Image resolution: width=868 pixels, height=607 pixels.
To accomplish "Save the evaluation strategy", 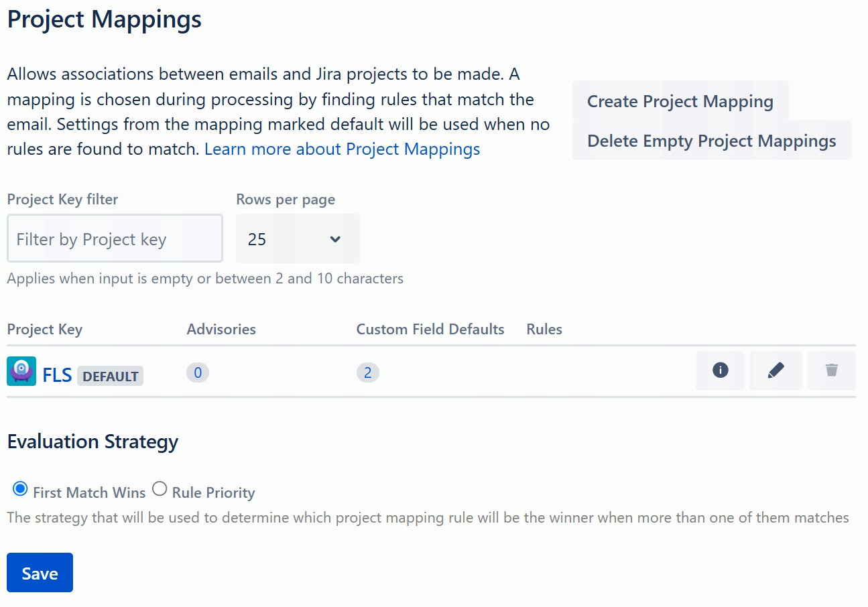I will (x=40, y=573).
